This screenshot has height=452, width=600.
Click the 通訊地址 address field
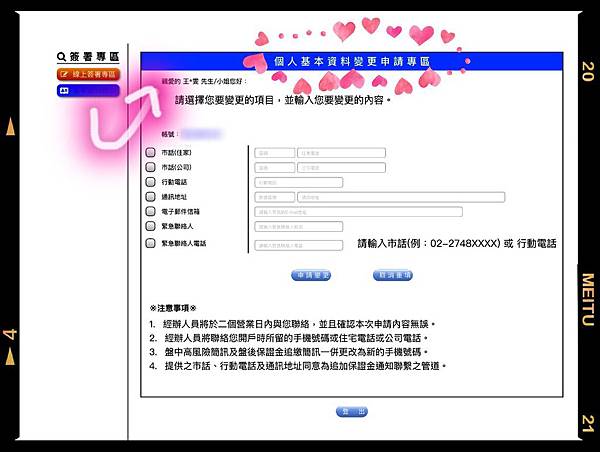401,197
